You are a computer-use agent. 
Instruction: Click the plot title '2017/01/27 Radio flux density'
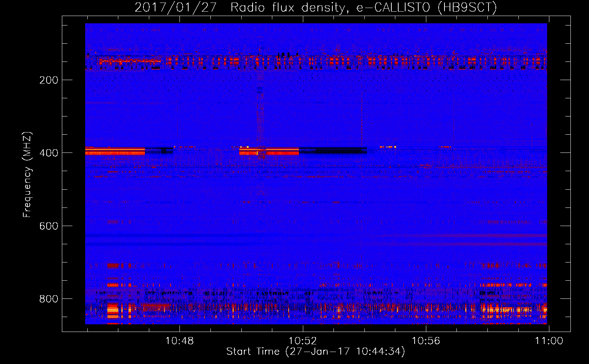[316, 7]
